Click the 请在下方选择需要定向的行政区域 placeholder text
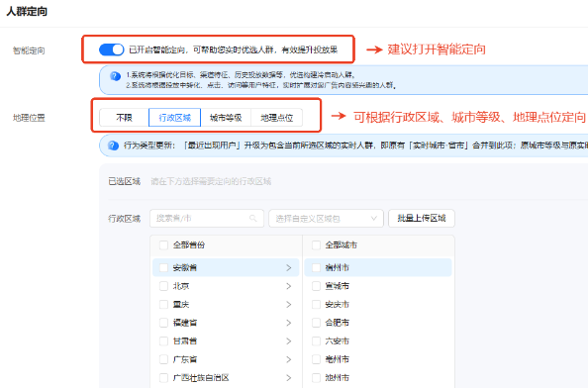Screen dimensions: 588x388 pos(211,181)
